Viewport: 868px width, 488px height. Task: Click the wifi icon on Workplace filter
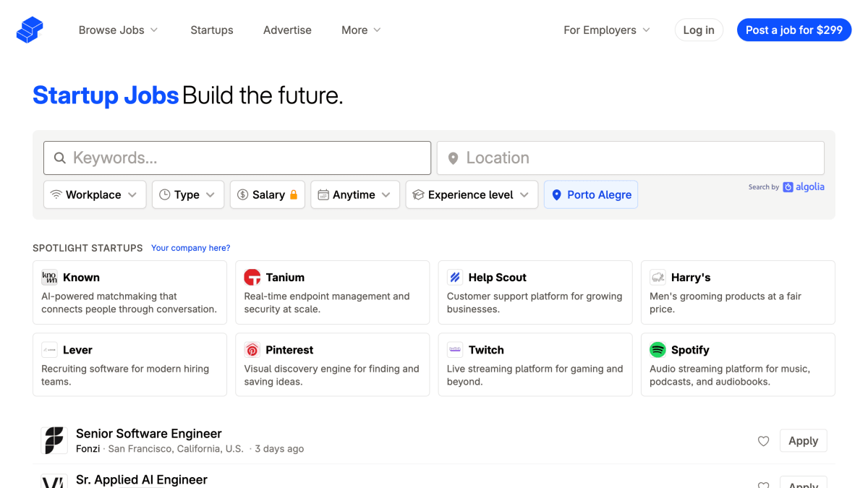point(56,194)
